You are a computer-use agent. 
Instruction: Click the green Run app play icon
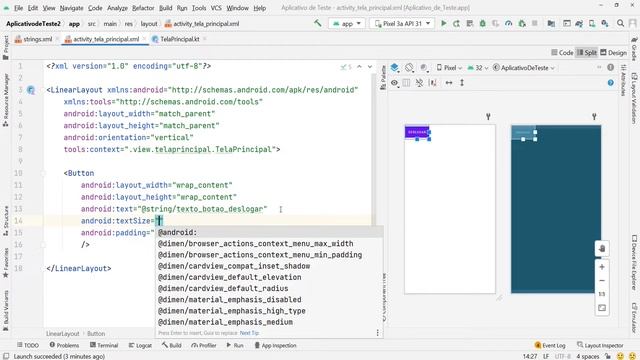tap(444, 24)
